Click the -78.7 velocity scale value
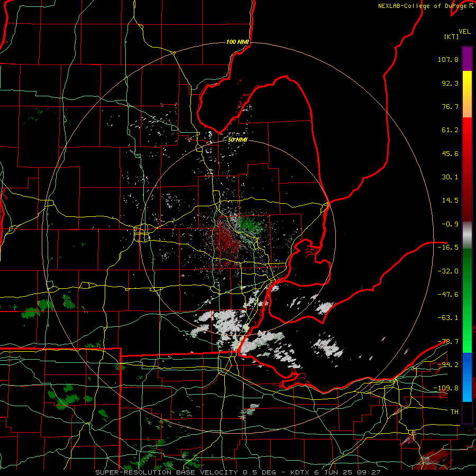Viewport: 476px width, 476px height. coord(448,342)
